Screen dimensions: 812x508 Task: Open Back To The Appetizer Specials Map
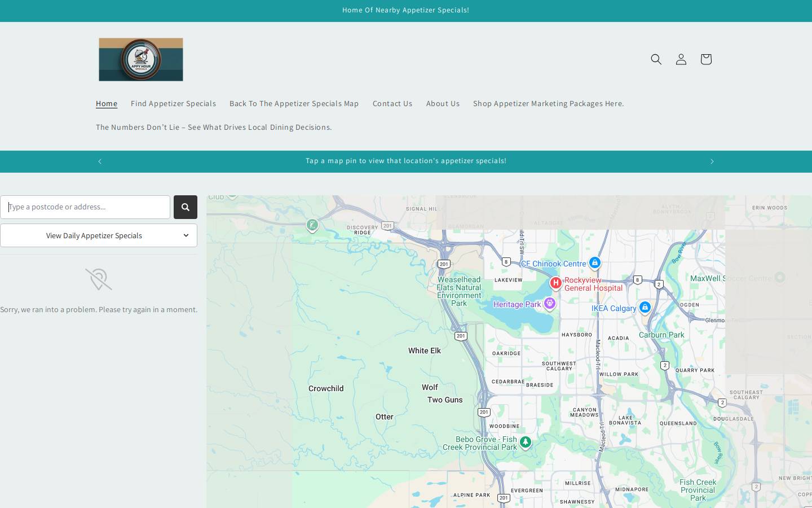point(294,103)
